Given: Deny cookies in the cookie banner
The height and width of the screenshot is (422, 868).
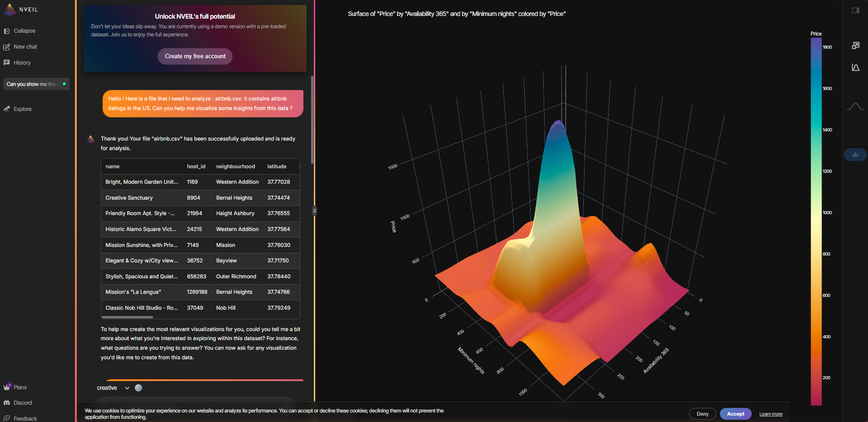Looking at the screenshot, I should point(703,414).
